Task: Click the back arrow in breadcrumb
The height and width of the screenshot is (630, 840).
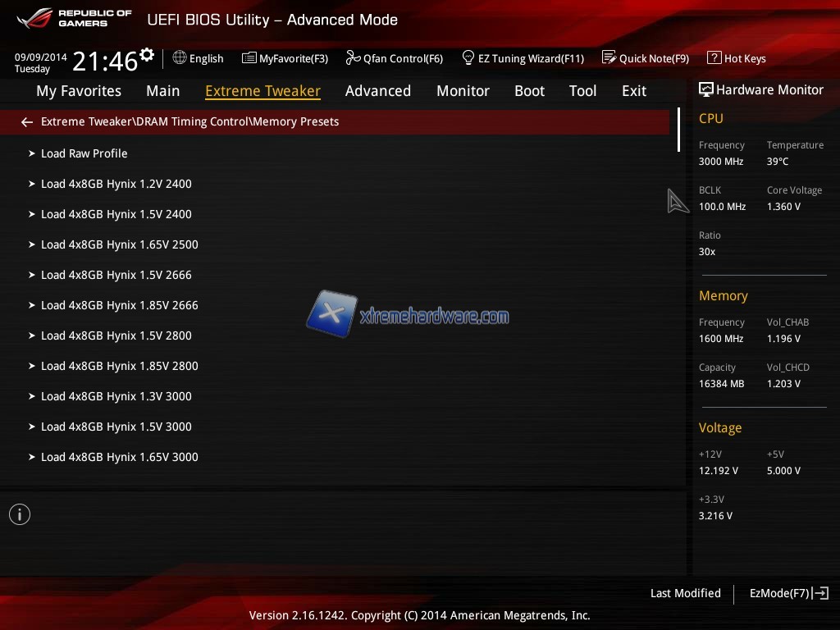Action: [x=27, y=122]
